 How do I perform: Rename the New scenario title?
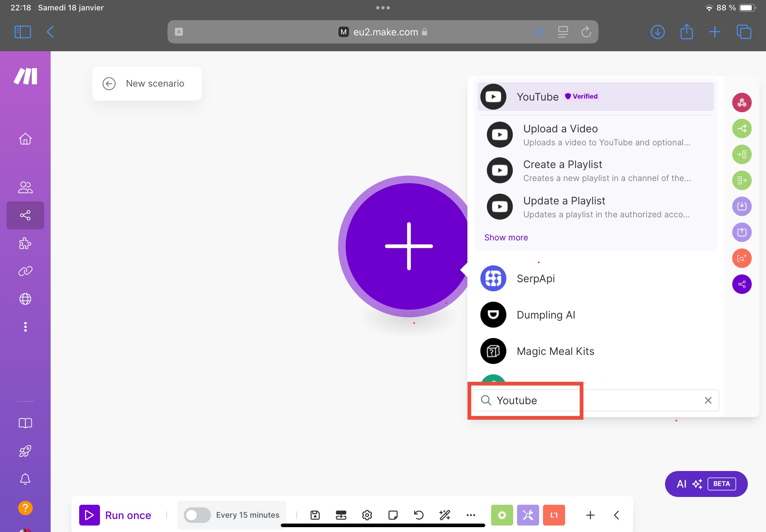click(x=155, y=83)
